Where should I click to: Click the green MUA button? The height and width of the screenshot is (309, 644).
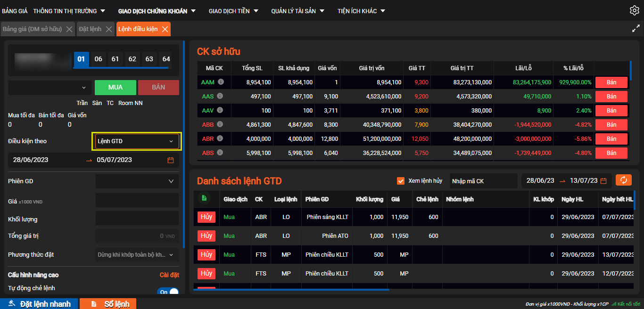coord(116,88)
